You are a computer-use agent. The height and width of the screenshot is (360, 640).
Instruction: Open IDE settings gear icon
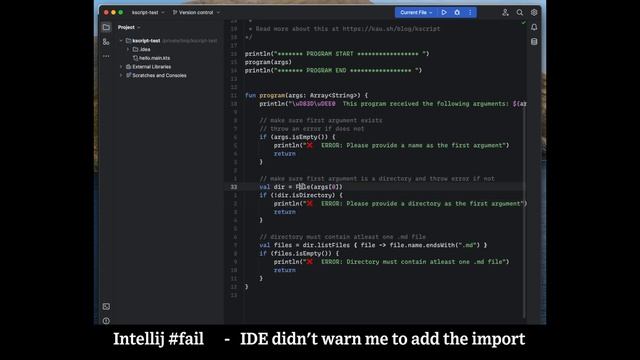[x=534, y=13]
